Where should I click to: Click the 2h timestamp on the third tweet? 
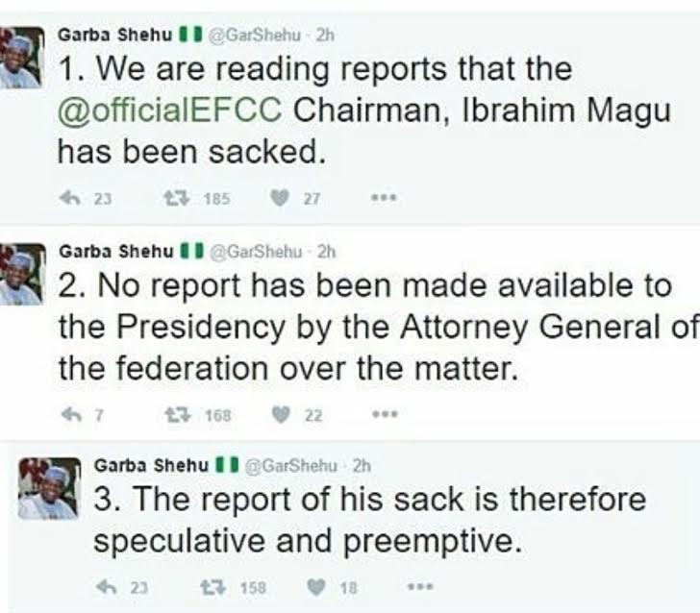pos(362,466)
